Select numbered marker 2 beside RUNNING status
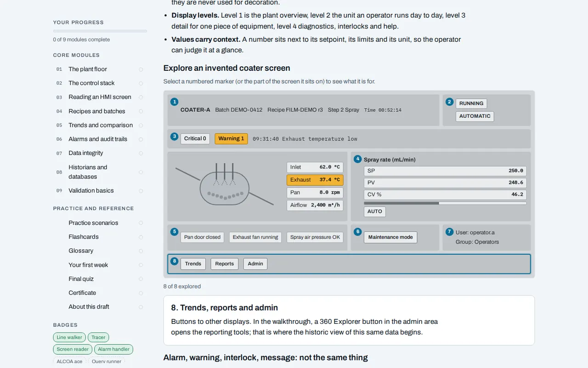588x368 pixels. [x=450, y=102]
